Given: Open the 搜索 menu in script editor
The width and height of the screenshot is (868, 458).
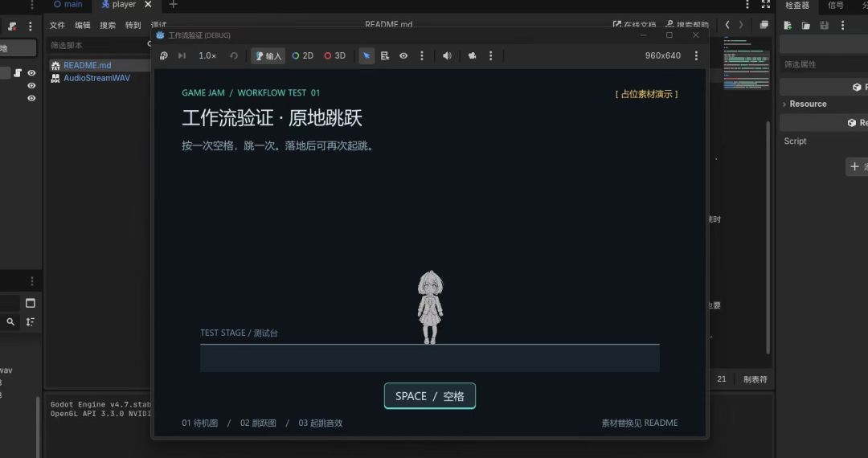Looking at the screenshot, I should (x=108, y=26).
